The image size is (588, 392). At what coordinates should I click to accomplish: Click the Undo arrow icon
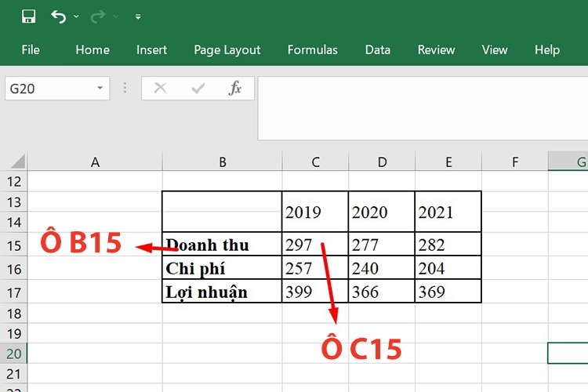(59, 16)
